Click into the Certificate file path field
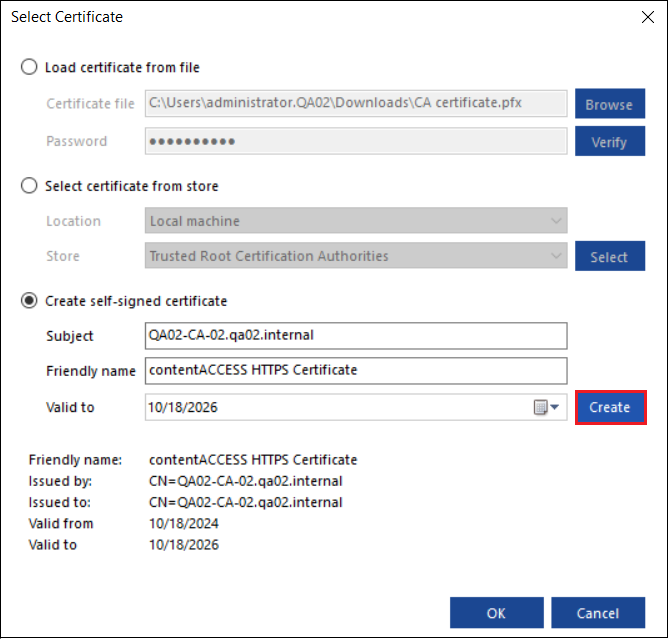Screen dimensions: 669x639 (x=356, y=104)
